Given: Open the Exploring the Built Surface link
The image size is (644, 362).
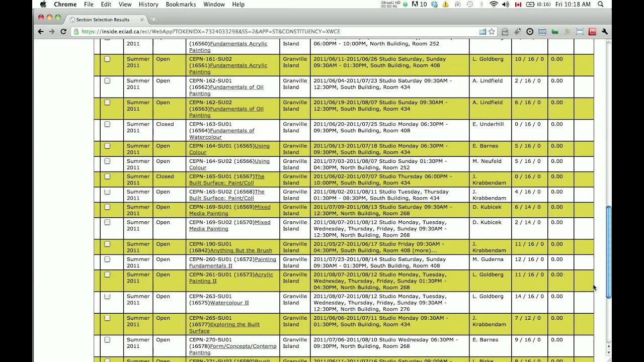Looking at the screenshot, I should click(x=224, y=328).
